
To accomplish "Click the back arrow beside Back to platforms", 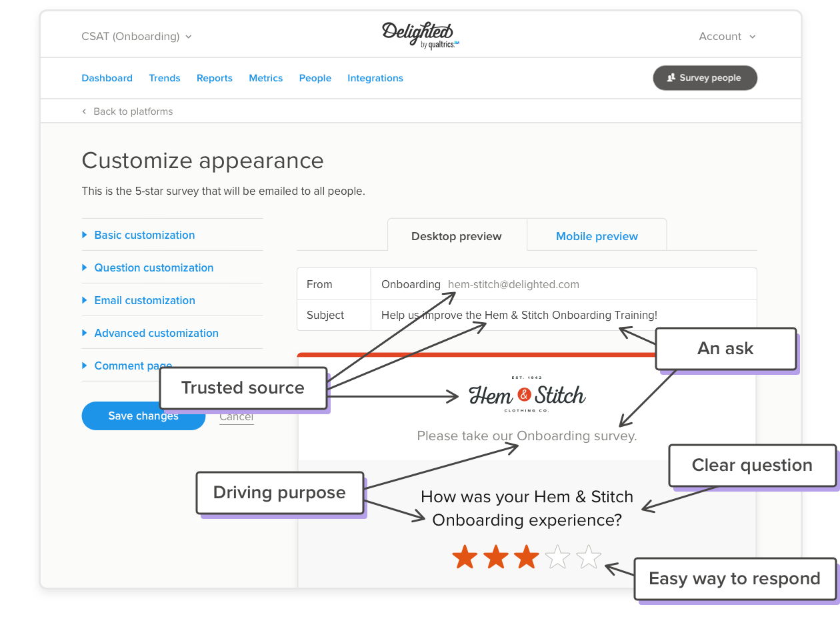I will point(84,111).
